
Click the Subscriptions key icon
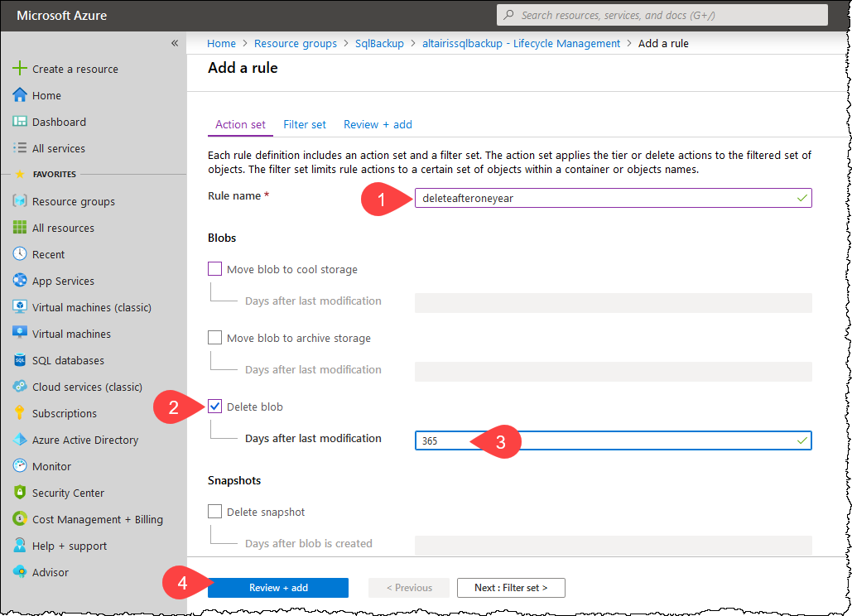pos(20,413)
